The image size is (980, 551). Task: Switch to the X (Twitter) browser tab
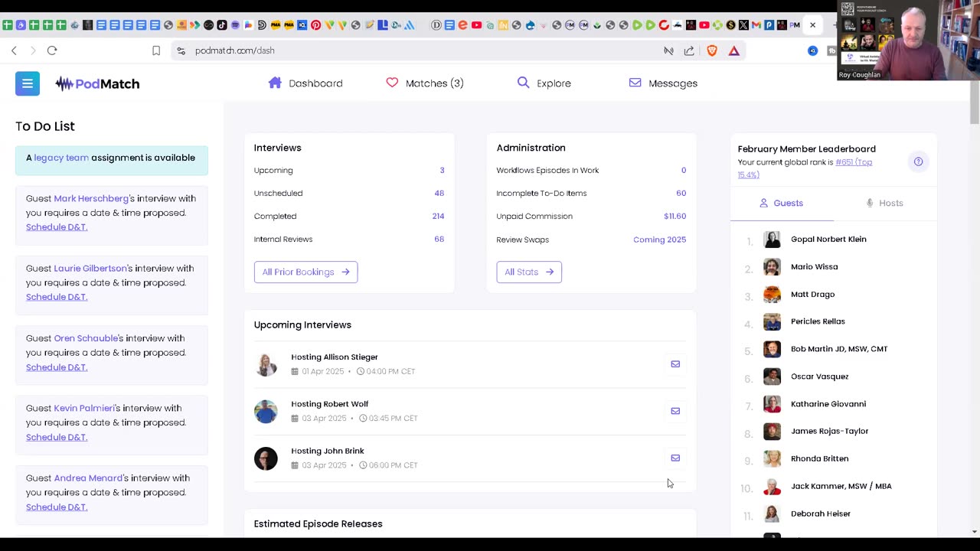743,25
